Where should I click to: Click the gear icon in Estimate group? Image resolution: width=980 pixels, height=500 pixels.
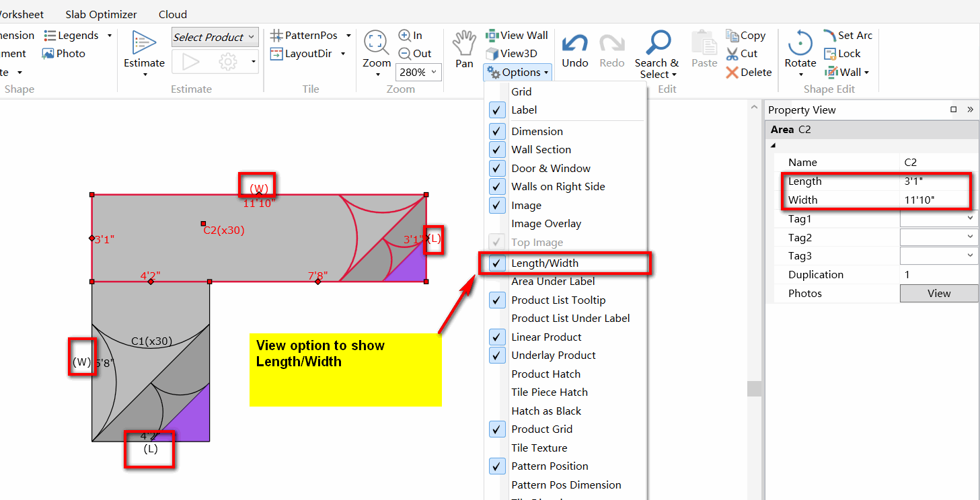[x=229, y=62]
